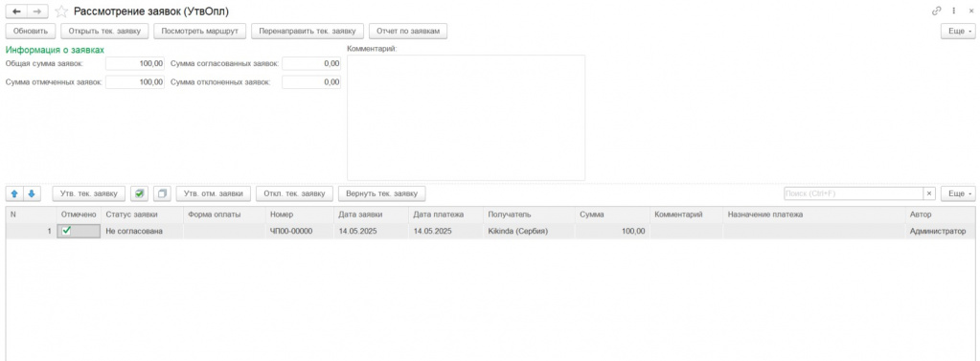
Task: Toggle the Отмечено checkbox in row 1
Action: click(67, 231)
